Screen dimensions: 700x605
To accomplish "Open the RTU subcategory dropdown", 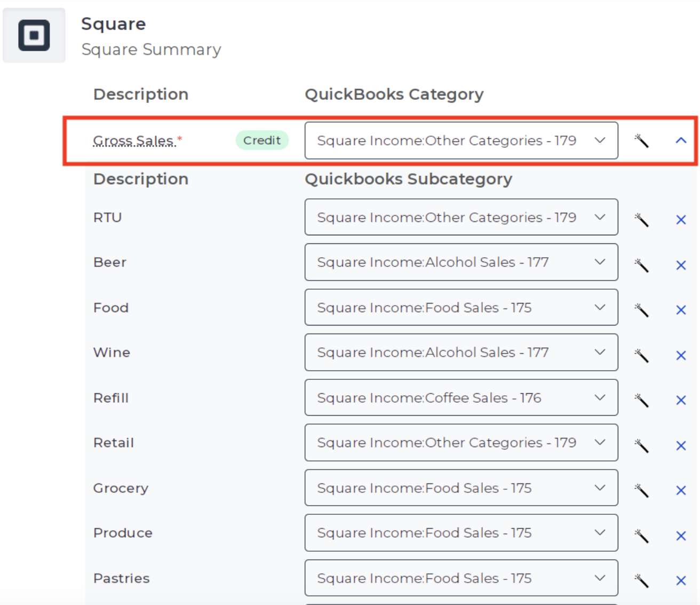I will pos(462,217).
